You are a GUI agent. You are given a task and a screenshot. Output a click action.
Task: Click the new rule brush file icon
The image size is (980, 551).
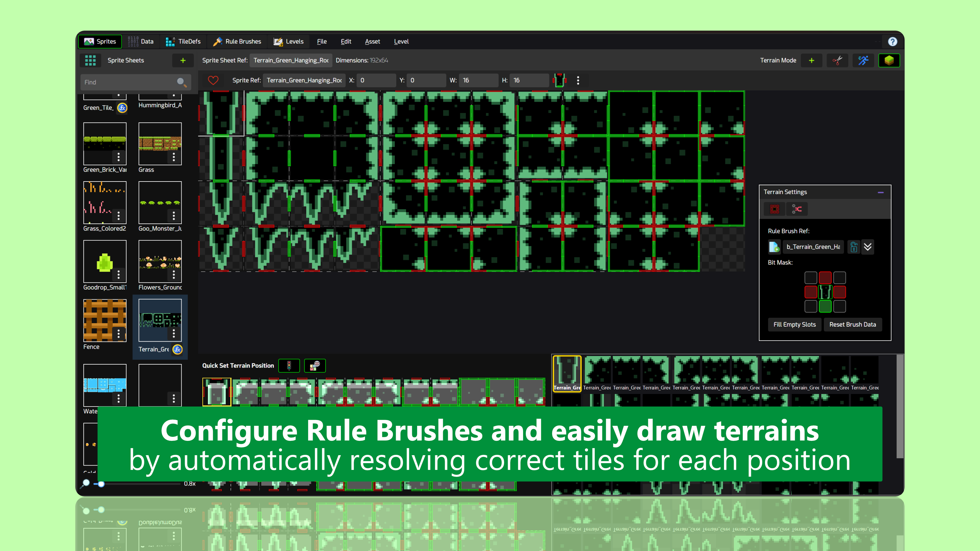(x=774, y=247)
